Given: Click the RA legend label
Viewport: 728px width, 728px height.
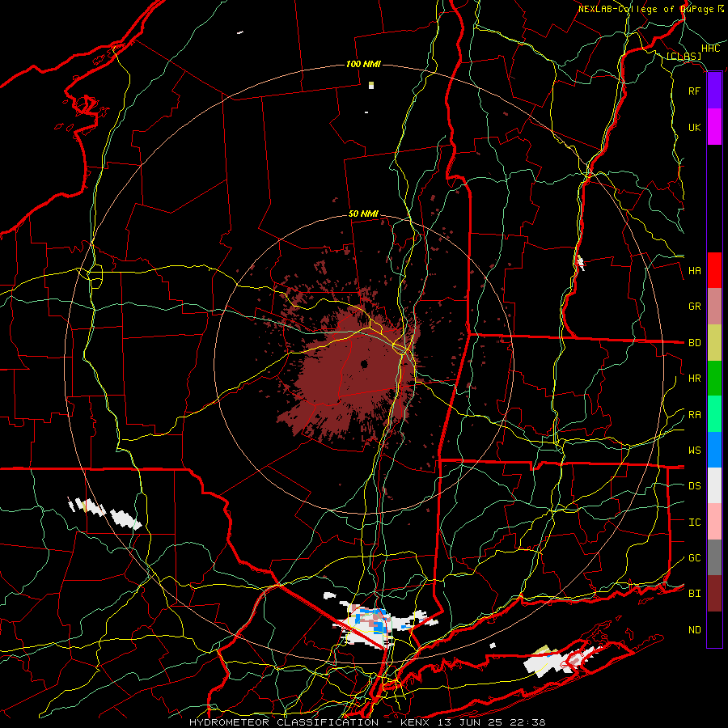Looking at the screenshot, I should 695,415.
